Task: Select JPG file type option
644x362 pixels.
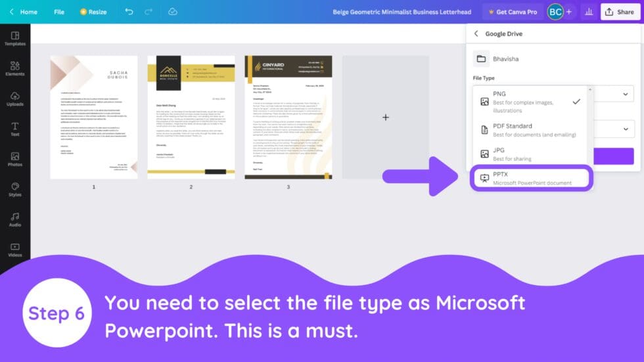Action: tap(531, 154)
